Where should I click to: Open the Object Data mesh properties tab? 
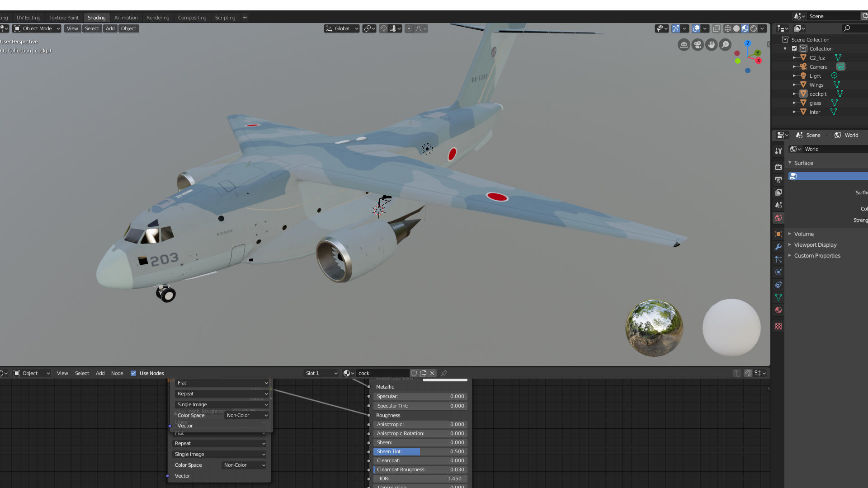pos(778,297)
